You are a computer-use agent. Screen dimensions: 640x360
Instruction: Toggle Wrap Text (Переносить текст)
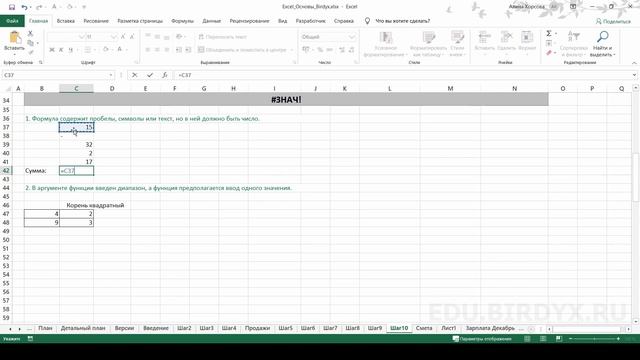point(222,37)
